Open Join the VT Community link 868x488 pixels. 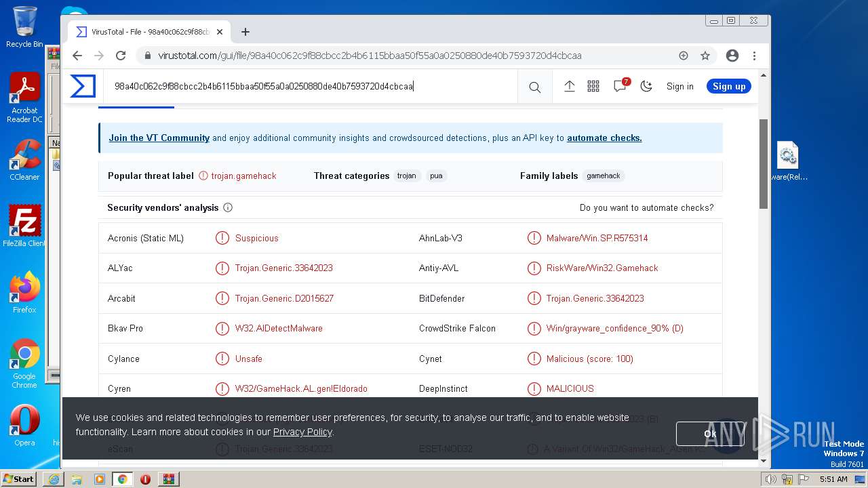click(159, 138)
